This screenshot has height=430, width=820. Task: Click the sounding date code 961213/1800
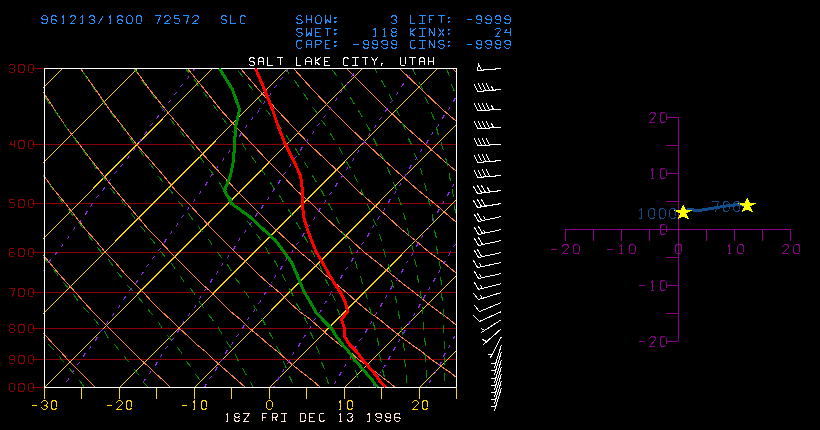pyautogui.click(x=92, y=20)
